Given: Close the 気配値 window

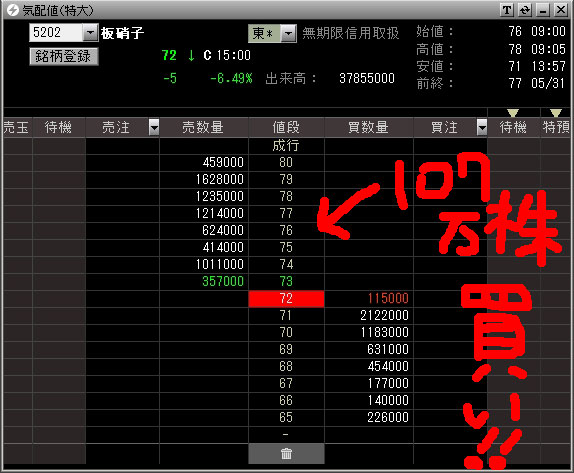Looking at the screenshot, I should click(561, 10).
